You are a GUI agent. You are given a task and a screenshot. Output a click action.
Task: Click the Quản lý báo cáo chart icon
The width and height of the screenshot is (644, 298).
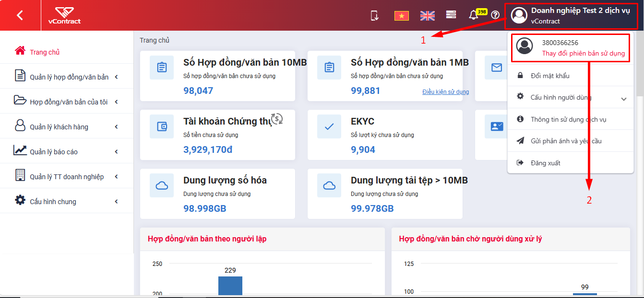pyautogui.click(x=20, y=150)
